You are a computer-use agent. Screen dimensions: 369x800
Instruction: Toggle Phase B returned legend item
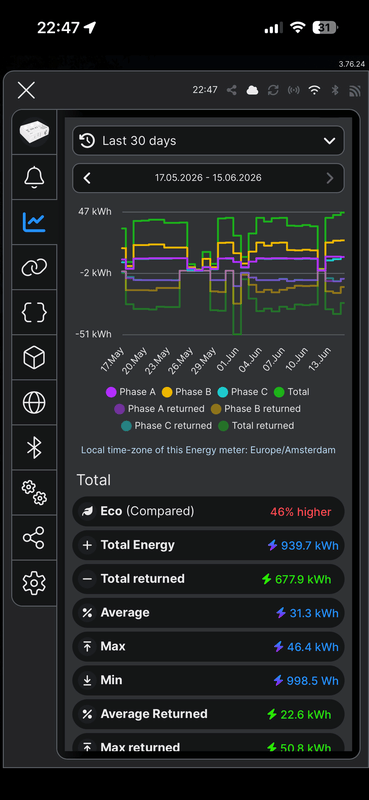tap(256, 409)
